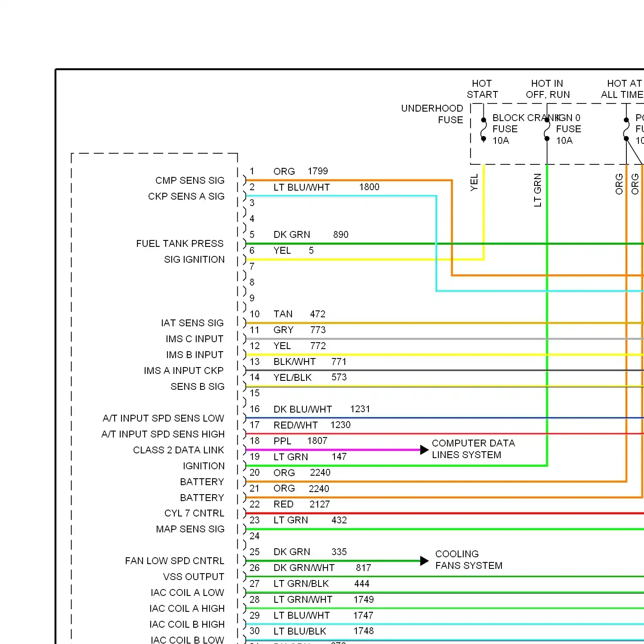Click the IAC COIL A LOW label
Viewport: 644px width, 644px height.
[187, 592]
